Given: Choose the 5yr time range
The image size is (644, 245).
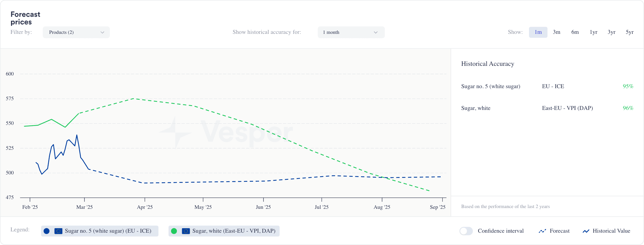Looking at the screenshot, I should pos(630,32).
